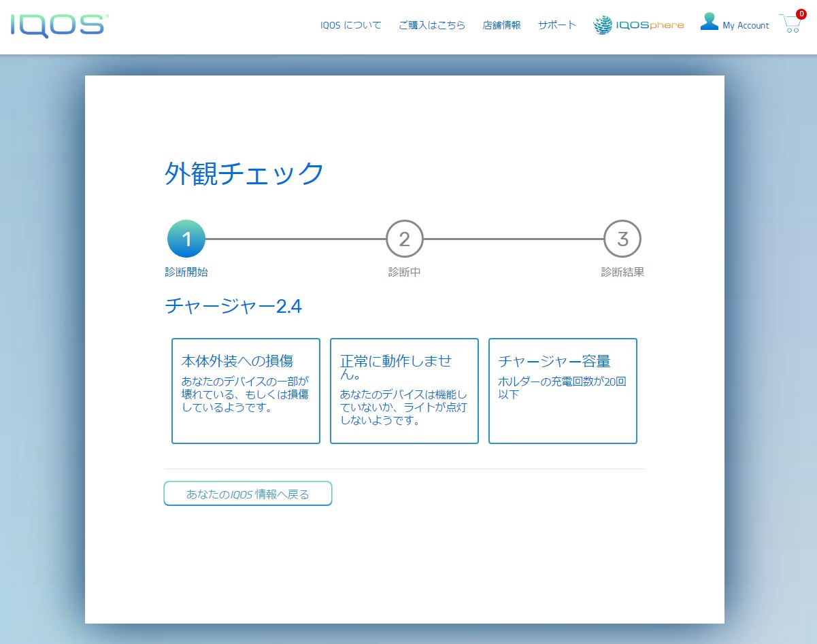Image resolution: width=817 pixels, height=644 pixels.
Task: Click step 3 診断結果 circle
Action: (x=622, y=239)
